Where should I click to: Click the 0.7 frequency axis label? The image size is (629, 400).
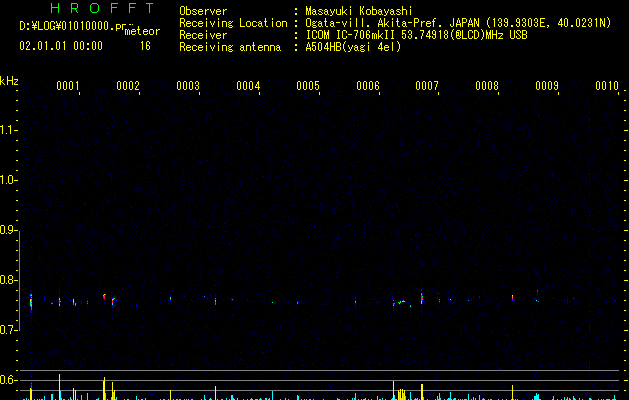tap(8, 330)
